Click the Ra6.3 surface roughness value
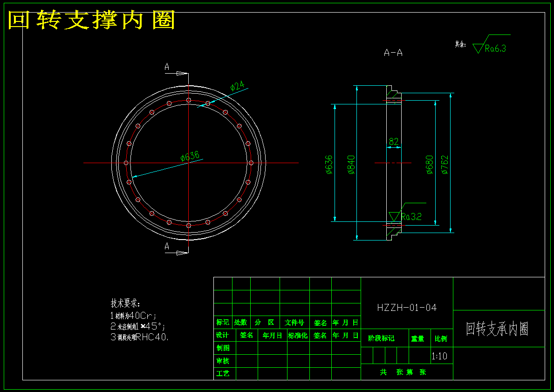Viewport: 554px width, 392px height. point(495,48)
